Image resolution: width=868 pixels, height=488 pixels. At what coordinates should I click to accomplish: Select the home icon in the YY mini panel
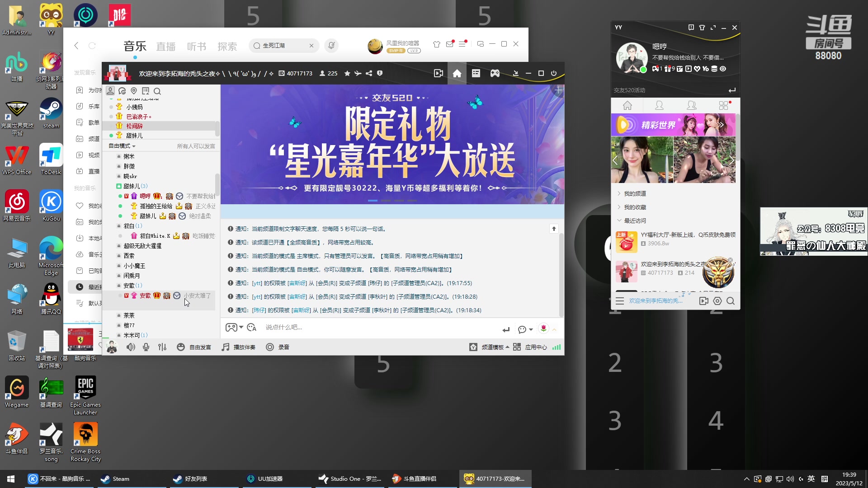[x=627, y=105]
